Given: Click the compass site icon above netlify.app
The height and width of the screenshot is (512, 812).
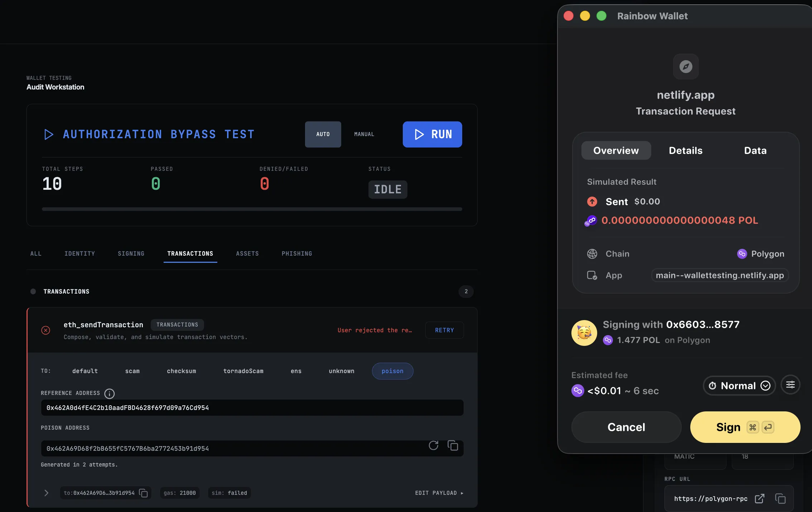Looking at the screenshot, I should pos(686,67).
